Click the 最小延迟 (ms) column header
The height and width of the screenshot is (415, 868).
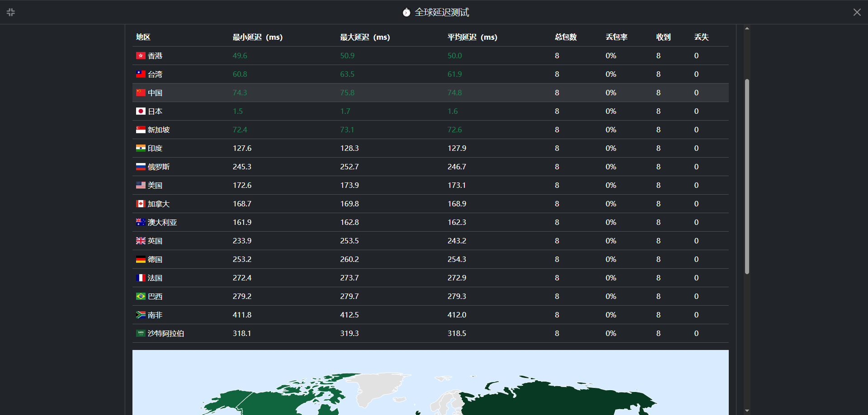(257, 37)
